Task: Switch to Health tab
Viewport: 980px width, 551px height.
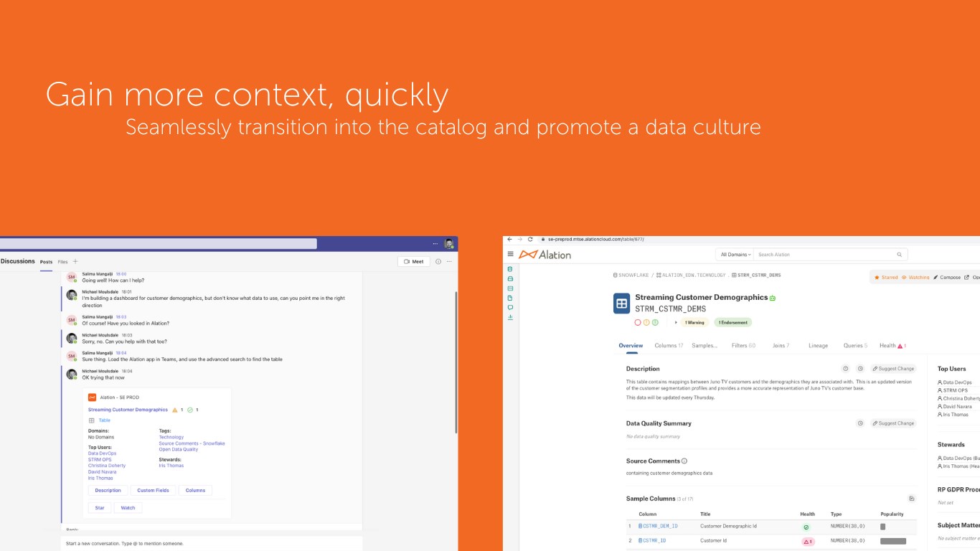Action: tap(892, 346)
